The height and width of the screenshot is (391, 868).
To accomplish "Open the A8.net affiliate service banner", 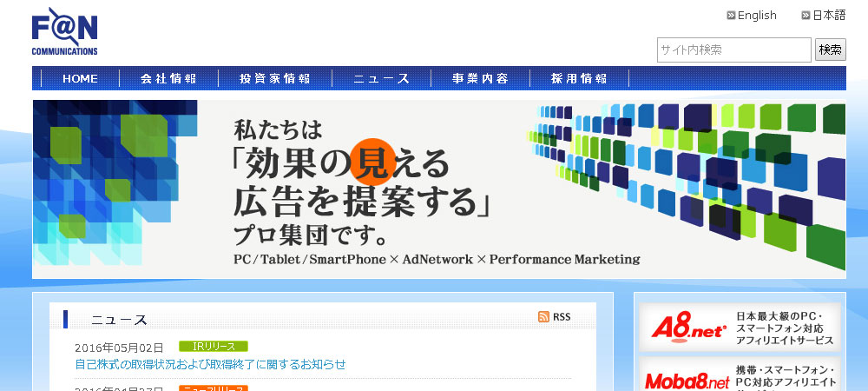I will coord(740,327).
